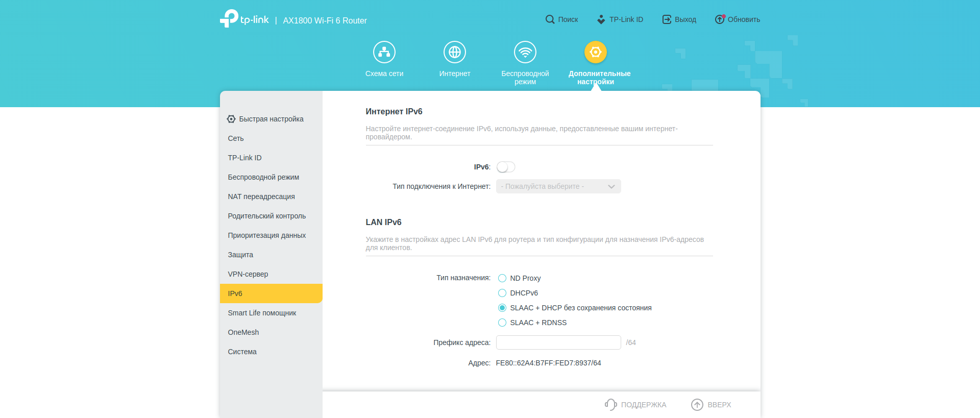Open the VPN-сервер sidebar section
The image size is (980, 418).
coord(248,274)
